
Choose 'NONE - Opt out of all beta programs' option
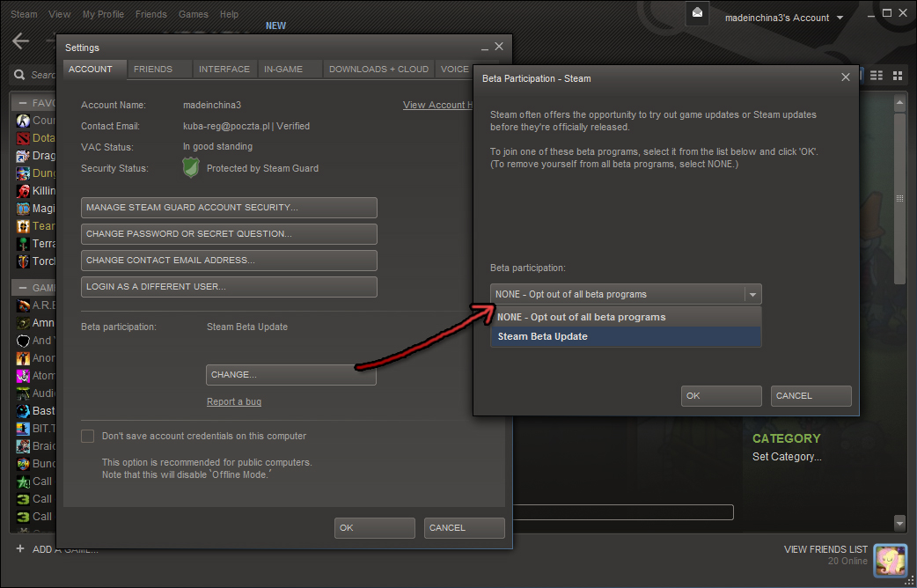tap(626, 317)
